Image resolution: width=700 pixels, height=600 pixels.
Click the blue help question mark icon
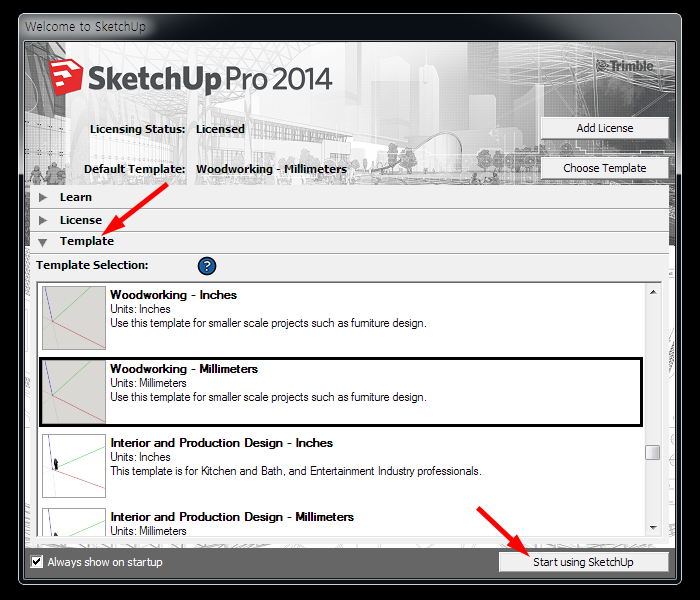click(207, 266)
